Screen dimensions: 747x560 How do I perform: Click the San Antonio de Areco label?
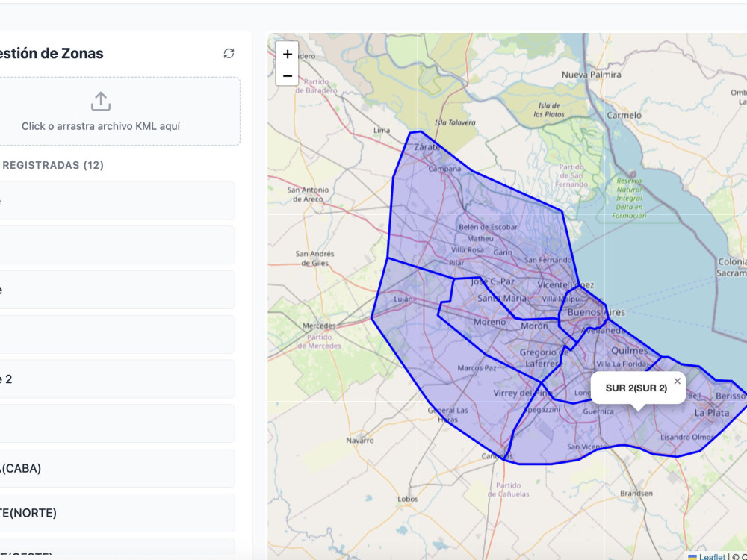point(308,194)
